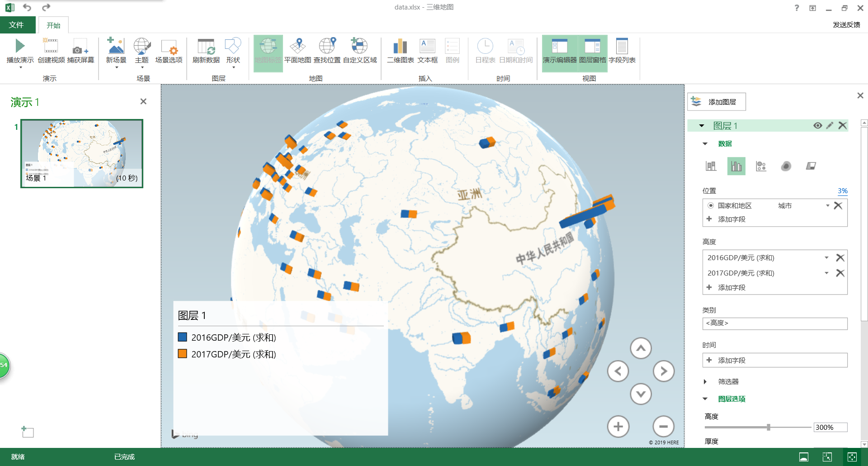
Task: Close the 演示 1 tour editor pane
Action: coord(143,101)
